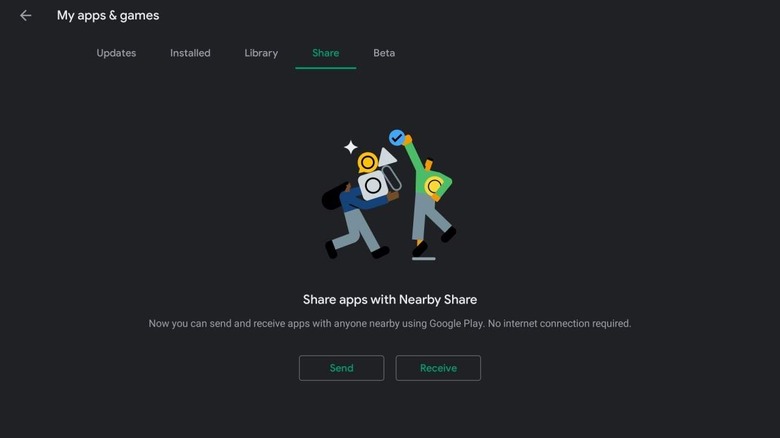The width and height of the screenshot is (780, 438).
Task: Click the active Share tab
Action: (x=325, y=53)
